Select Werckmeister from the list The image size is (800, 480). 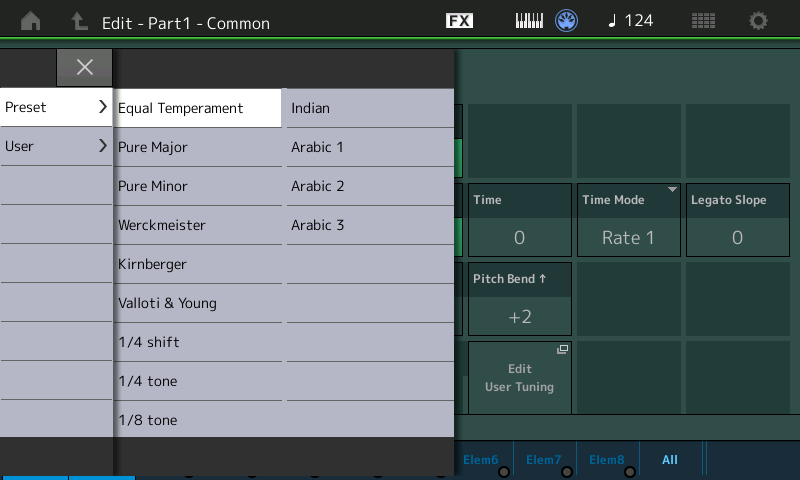pyautogui.click(x=198, y=225)
